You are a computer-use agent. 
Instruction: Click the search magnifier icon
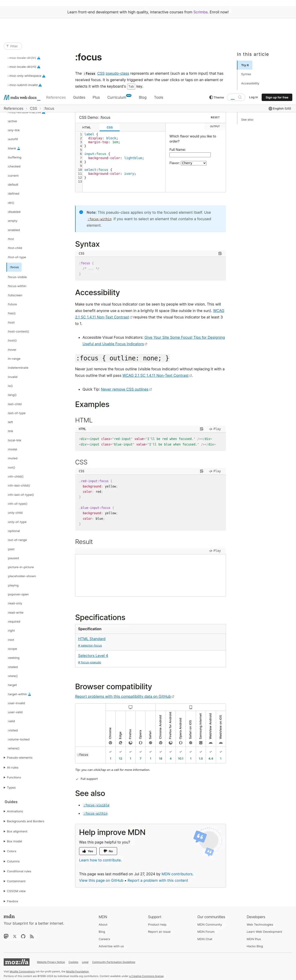[x=240, y=97]
